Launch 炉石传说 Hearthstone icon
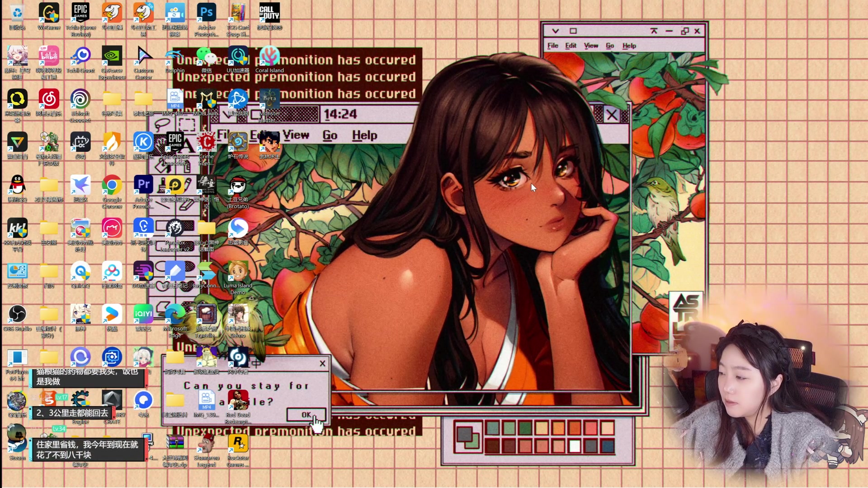This screenshot has height=488, width=868. [x=238, y=145]
